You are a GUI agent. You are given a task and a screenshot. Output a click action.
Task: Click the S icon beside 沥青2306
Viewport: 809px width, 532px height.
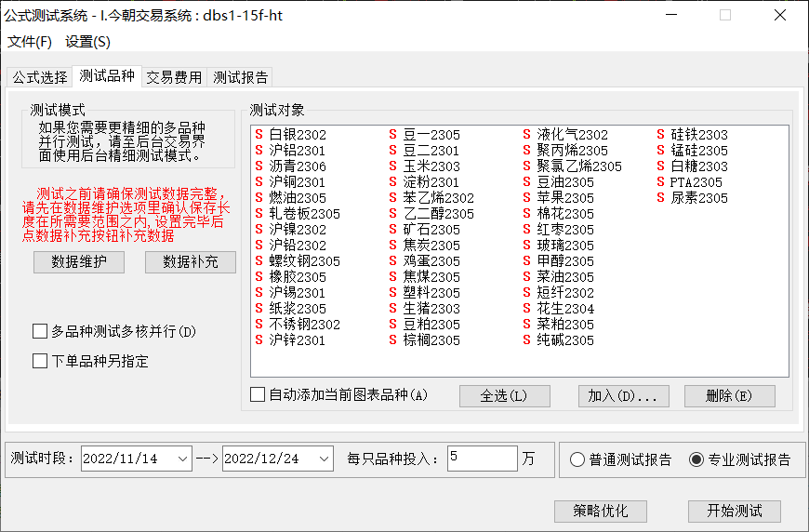tap(259, 166)
